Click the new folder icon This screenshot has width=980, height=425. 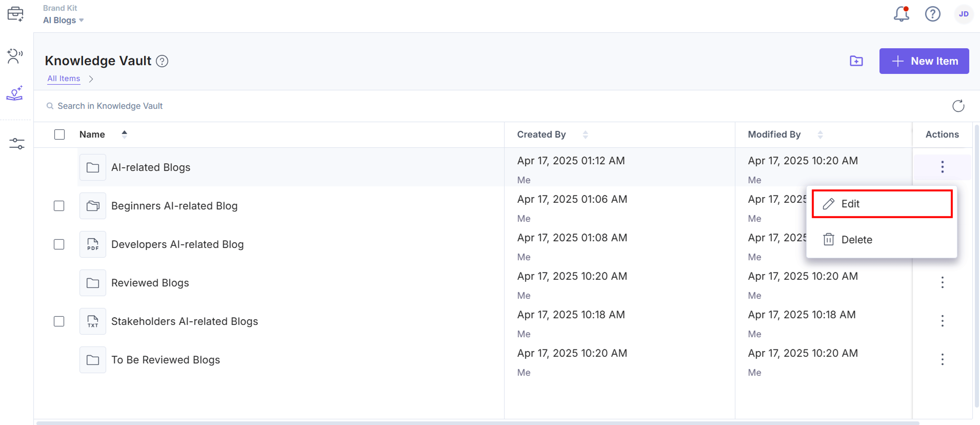856,61
